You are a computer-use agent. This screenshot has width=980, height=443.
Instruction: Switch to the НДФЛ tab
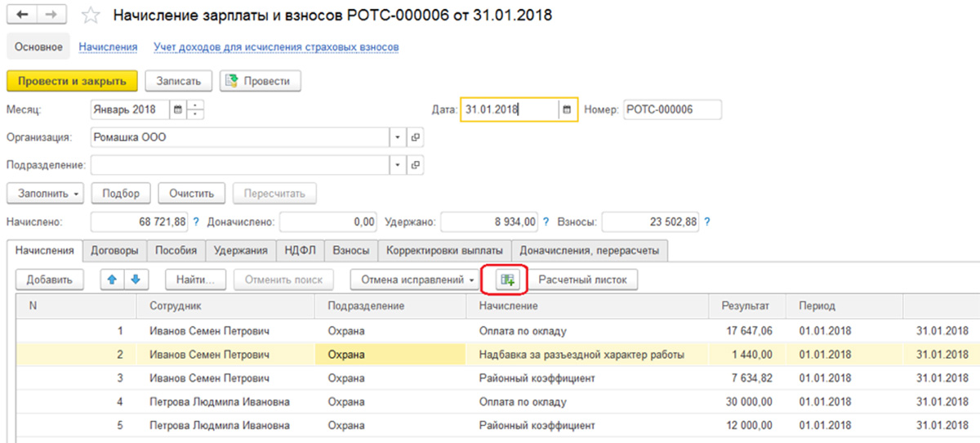(301, 250)
